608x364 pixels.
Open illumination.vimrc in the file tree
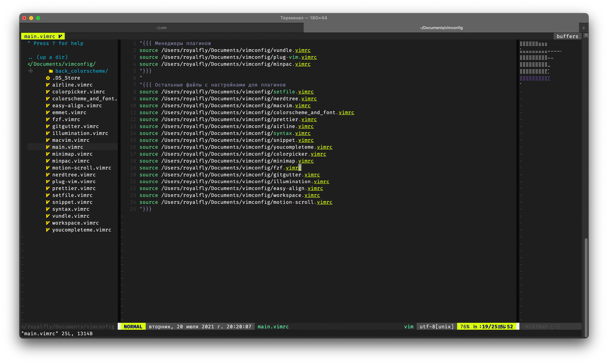(80, 133)
